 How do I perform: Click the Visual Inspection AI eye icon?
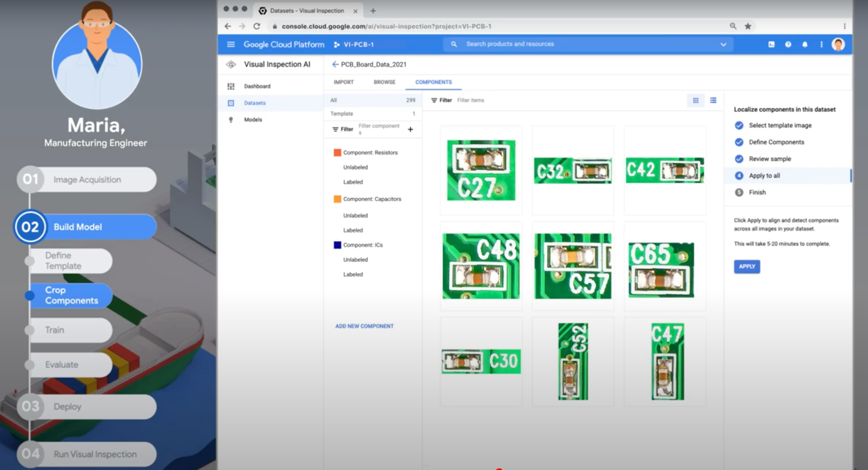click(x=231, y=64)
